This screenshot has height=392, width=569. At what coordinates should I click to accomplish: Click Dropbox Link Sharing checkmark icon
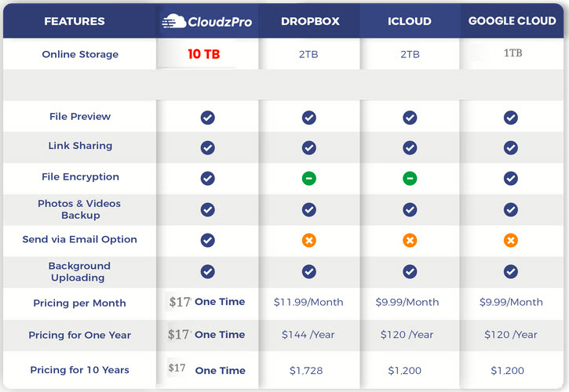308,147
